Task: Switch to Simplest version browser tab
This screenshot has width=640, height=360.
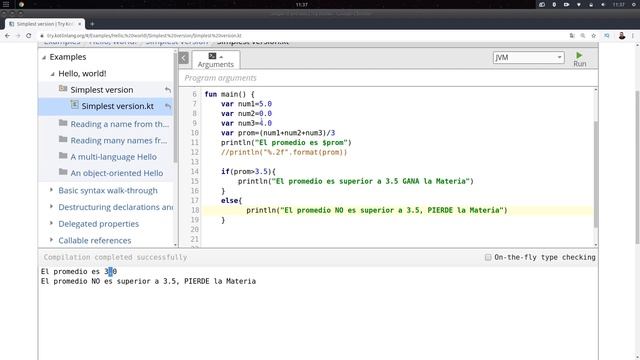Action: pyautogui.click(x=44, y=24)
